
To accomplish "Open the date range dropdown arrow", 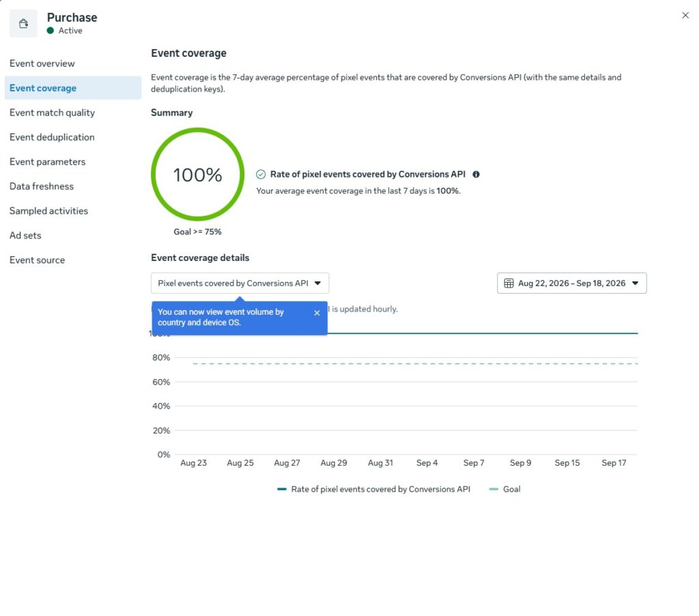I will pos(636,283).
